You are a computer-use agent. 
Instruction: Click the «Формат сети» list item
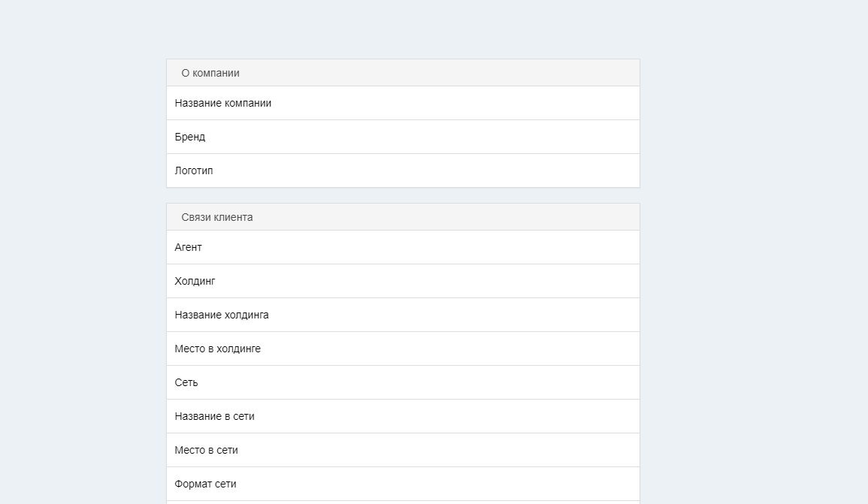(402, 484)
